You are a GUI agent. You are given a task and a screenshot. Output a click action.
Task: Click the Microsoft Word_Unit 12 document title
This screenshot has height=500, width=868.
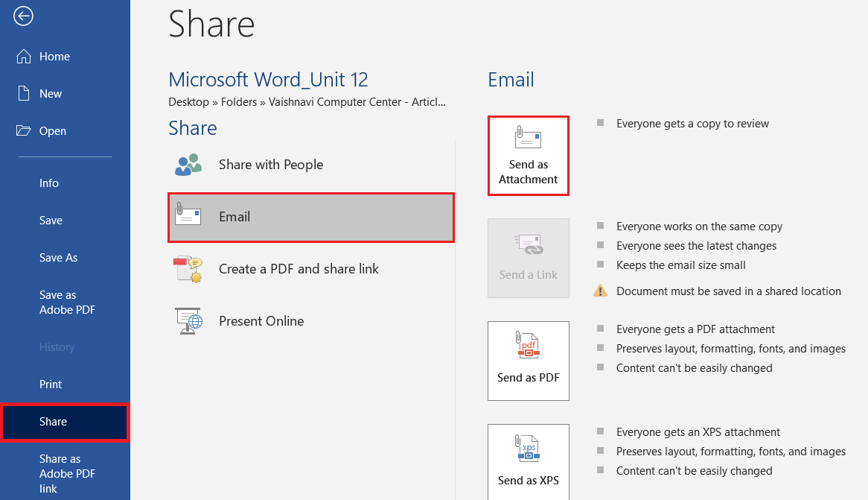(x=268, y=80)
